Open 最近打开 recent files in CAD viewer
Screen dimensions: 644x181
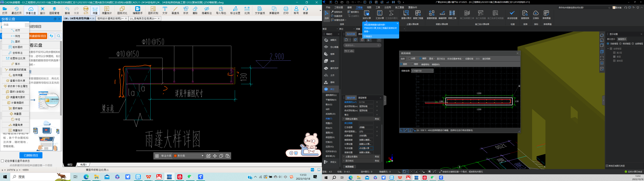tap(16, 11)
